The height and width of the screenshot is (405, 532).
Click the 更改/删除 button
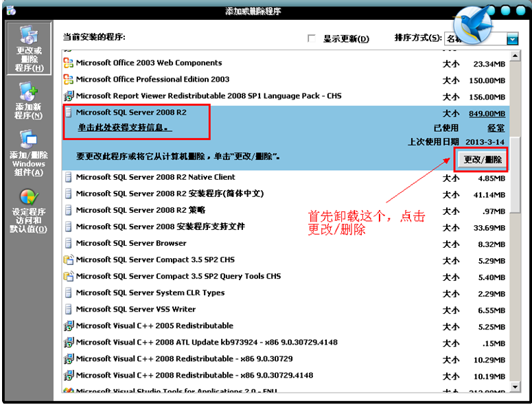[483, 159]
